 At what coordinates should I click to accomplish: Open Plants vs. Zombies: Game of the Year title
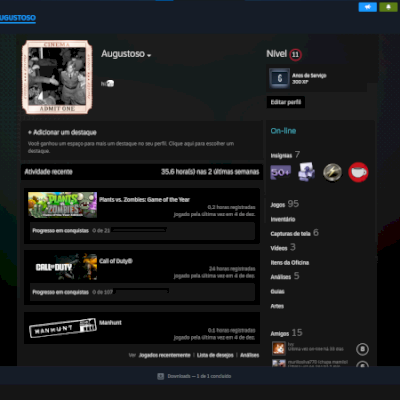click(144, 200)
